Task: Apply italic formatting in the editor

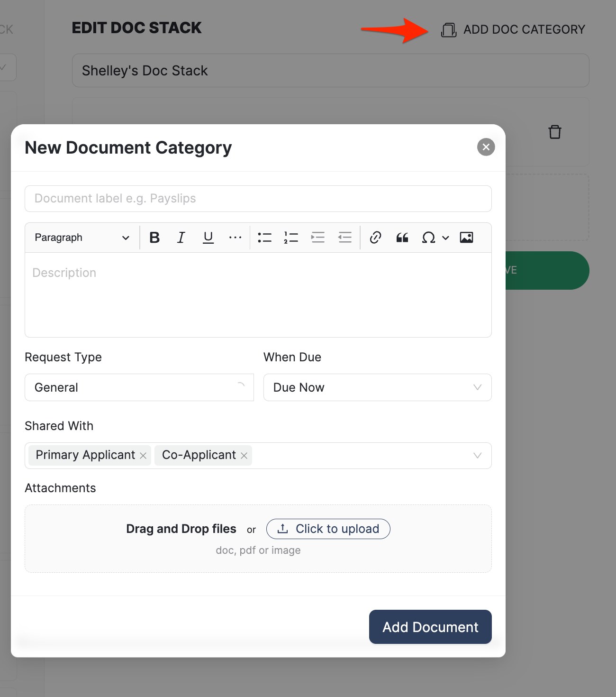Action: coord(181,237)
